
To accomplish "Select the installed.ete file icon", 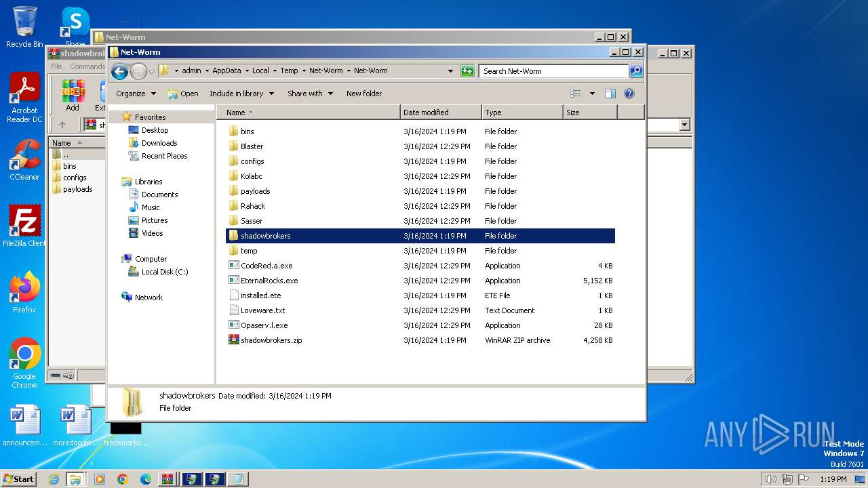I will (x=233, y=296).
